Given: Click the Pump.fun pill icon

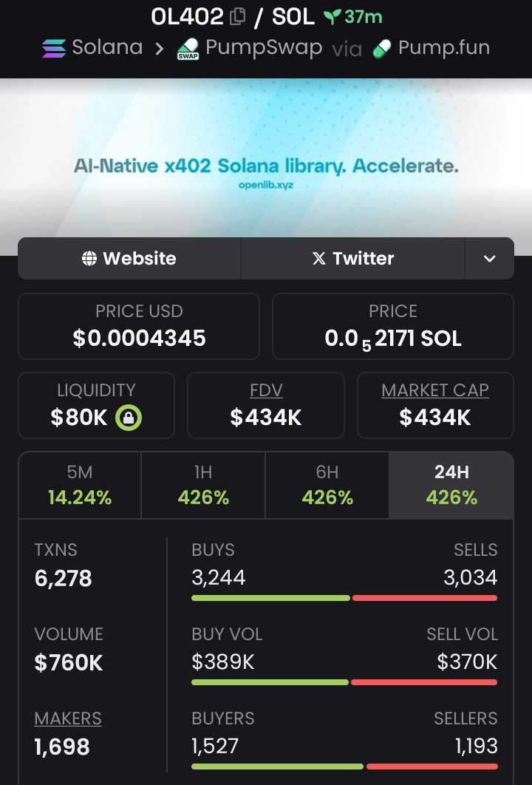Looking at the screenshot, I should pyautogui.click(x=381, y=49).
